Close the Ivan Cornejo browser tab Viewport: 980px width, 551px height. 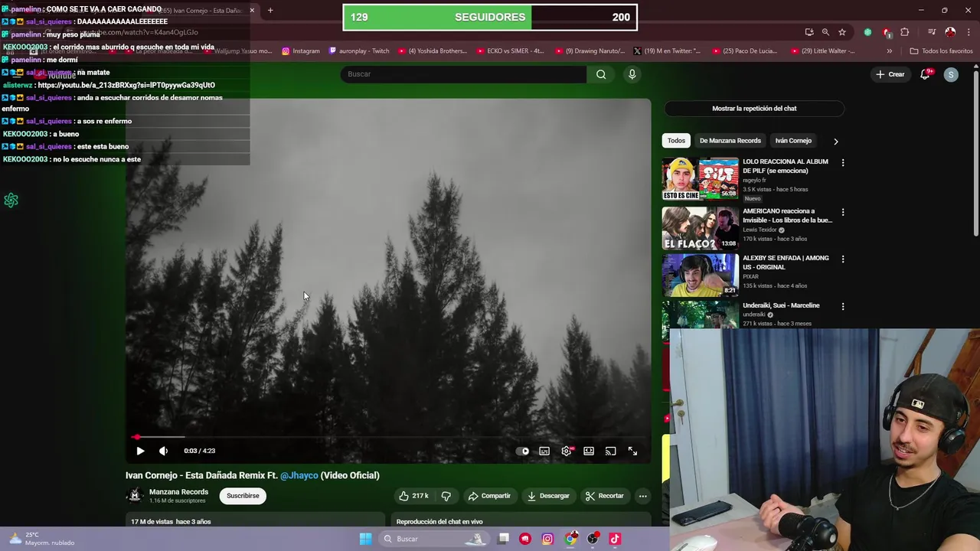click(252, 11)
